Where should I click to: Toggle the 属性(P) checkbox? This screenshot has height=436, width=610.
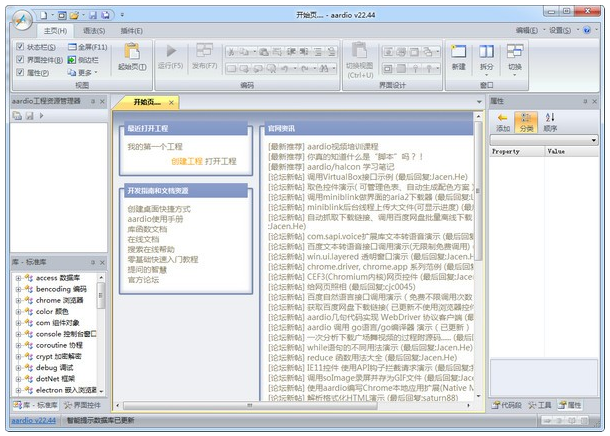tap(20, 72)
